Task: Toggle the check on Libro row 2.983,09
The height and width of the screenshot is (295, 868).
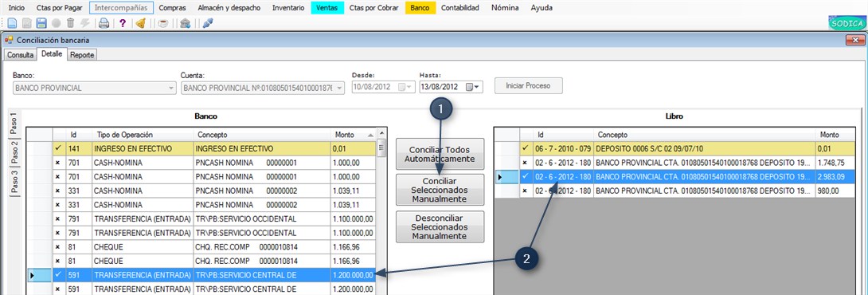Action: (526, 177)
